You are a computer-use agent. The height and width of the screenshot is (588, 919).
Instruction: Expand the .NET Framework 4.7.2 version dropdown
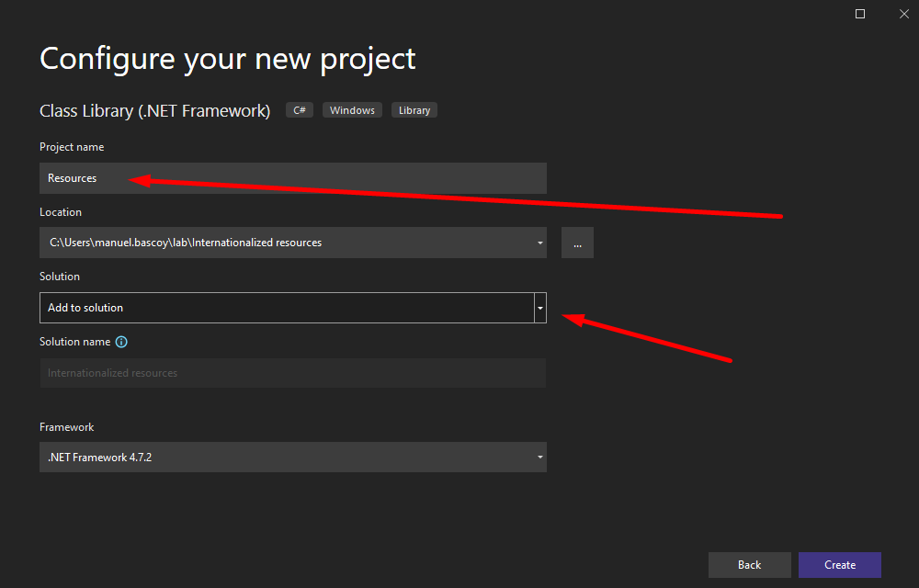[539, 457]
